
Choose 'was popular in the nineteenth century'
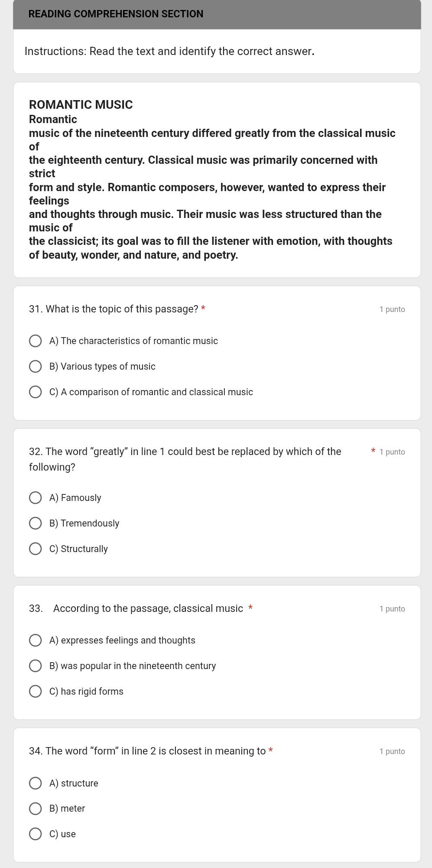[36, 666]
